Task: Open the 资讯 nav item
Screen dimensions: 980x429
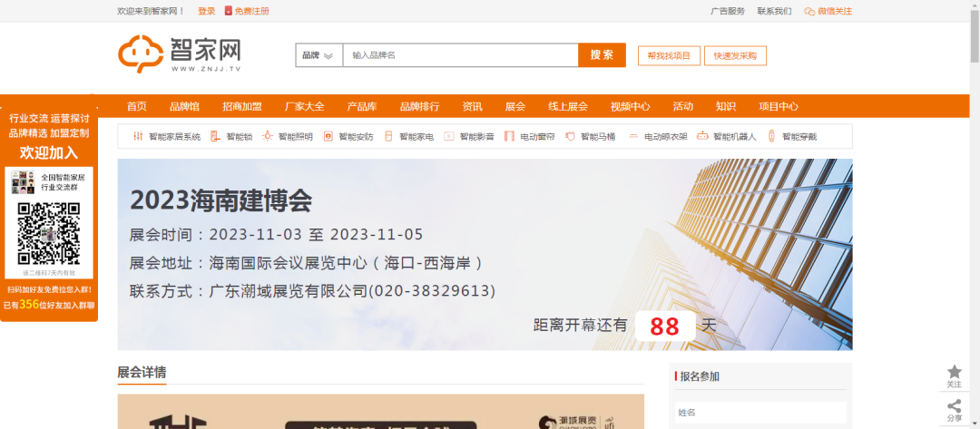Action: point(472,106)
